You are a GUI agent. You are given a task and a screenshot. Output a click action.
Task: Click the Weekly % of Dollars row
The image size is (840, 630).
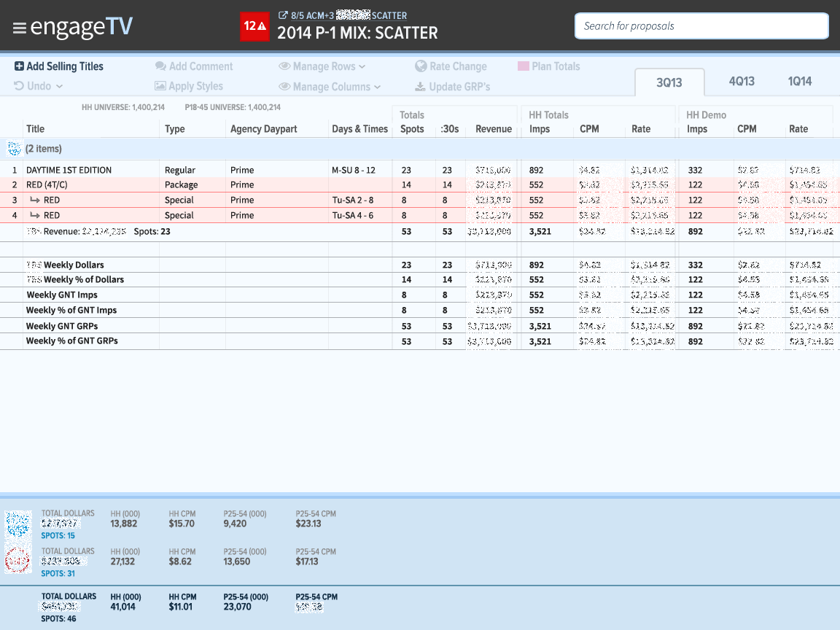[420, 280]
